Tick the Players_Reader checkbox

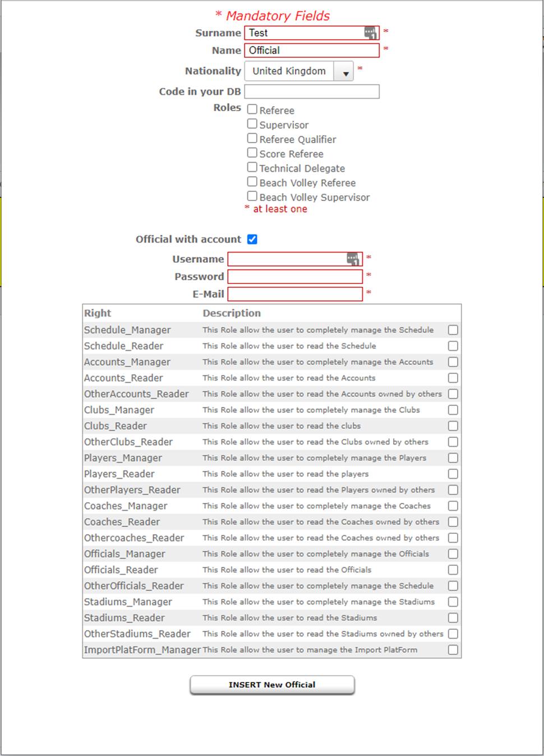(x=453, y=474)
